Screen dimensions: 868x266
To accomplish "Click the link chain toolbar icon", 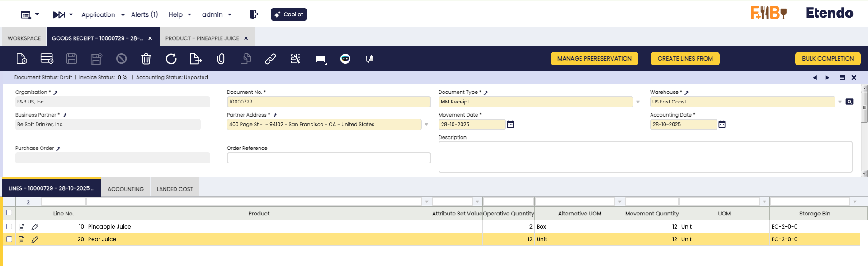I will click(270, 59).
